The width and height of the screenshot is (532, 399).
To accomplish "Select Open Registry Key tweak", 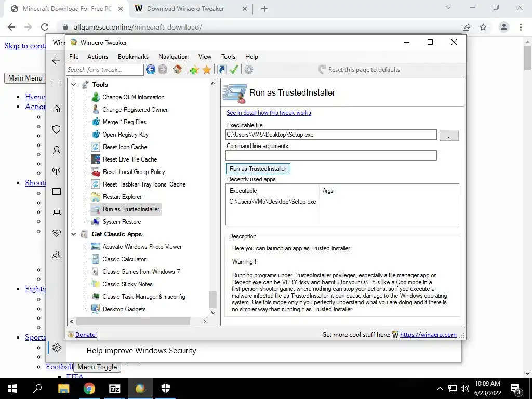I will click(126, 135).
